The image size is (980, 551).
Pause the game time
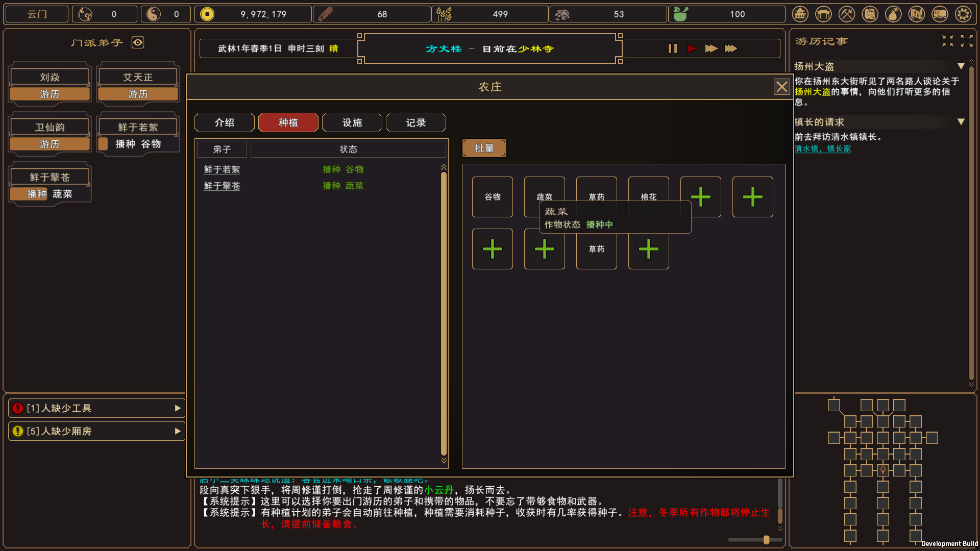(672, 48)
